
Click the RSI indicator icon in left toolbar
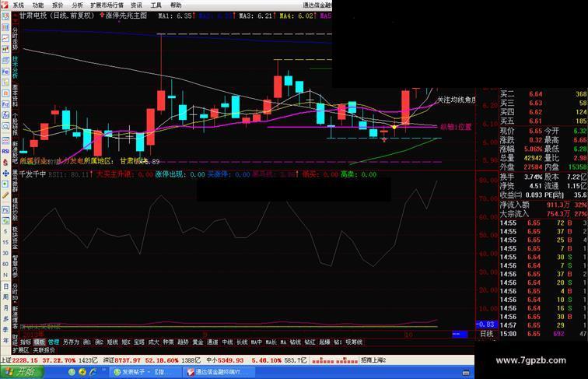click(x=5, y=151)
